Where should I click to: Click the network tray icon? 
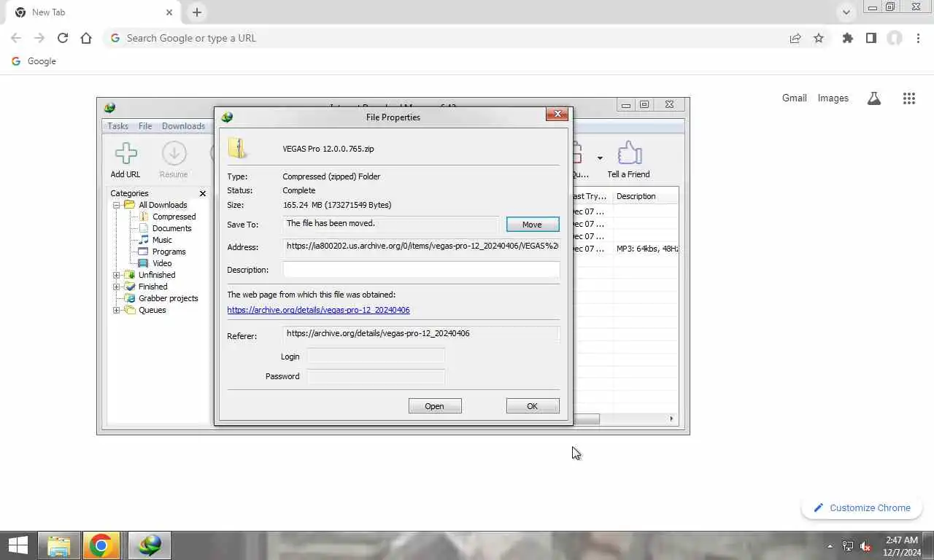[848, 546]
